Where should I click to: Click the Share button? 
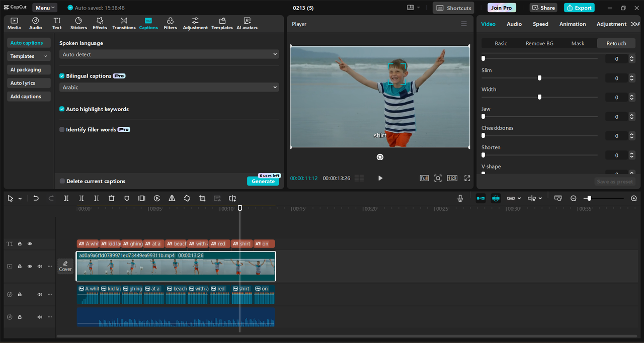click(543, 8)
